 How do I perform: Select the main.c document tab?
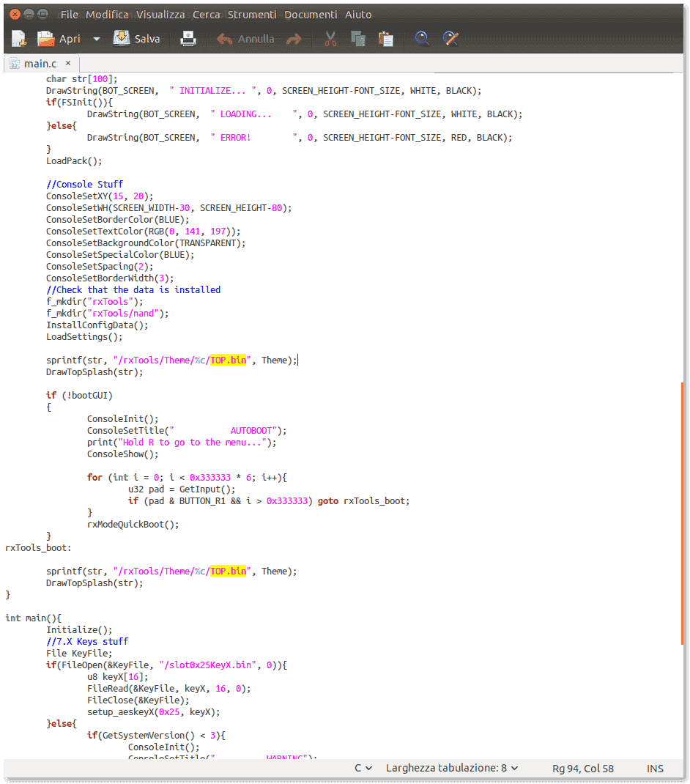40,64
